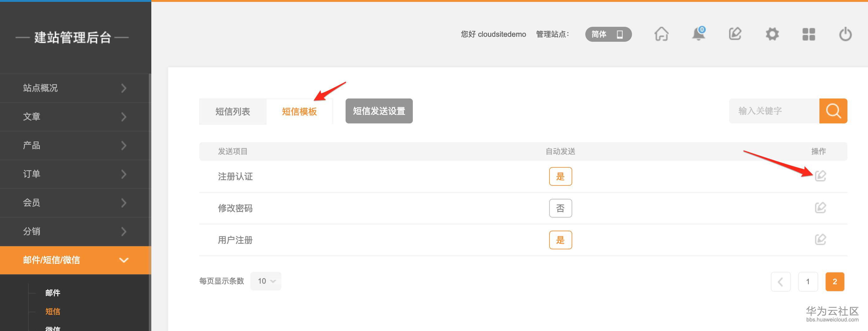Toggle auto-send 是 for 用户注册
Image resolution: width=868 pixels, height=331 pixels.
[560, 240]
